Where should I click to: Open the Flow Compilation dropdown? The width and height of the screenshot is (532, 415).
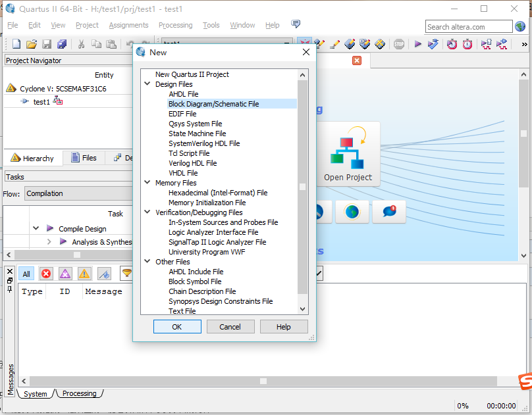79,193
